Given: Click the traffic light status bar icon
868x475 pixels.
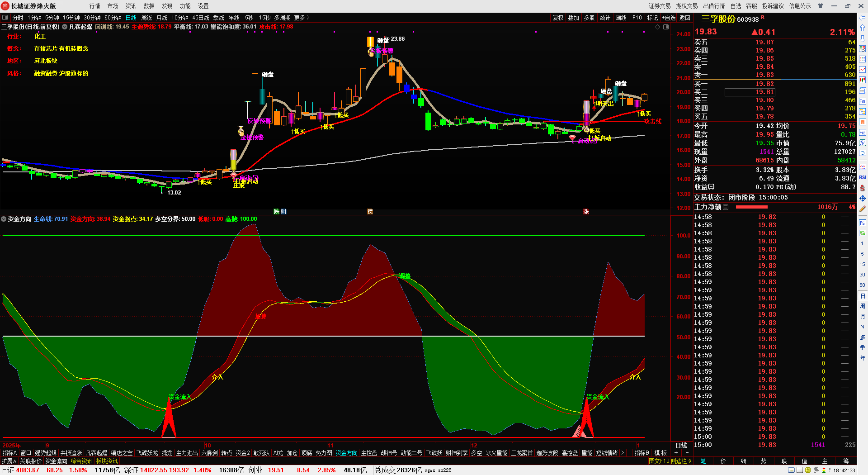Looking at the screenshot, I should point(823,470).
